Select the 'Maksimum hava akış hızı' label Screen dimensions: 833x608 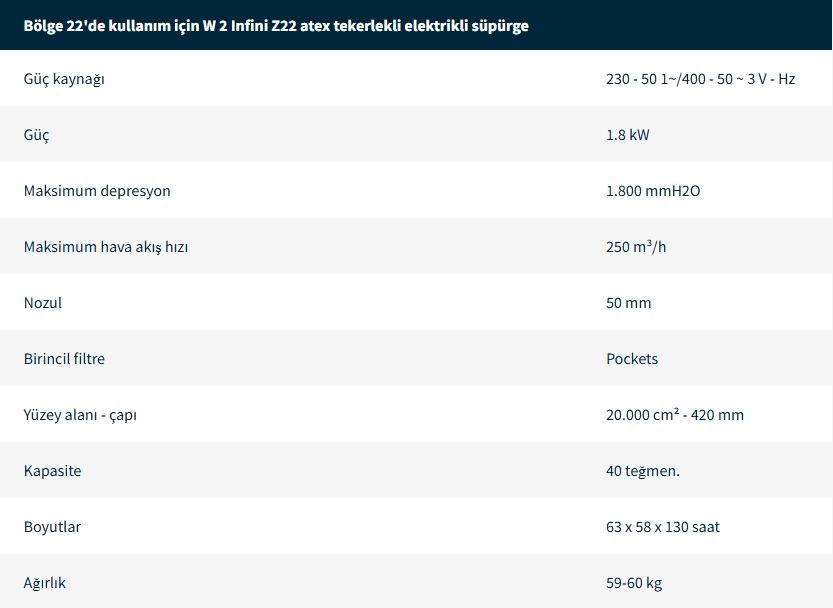[106, 246]
